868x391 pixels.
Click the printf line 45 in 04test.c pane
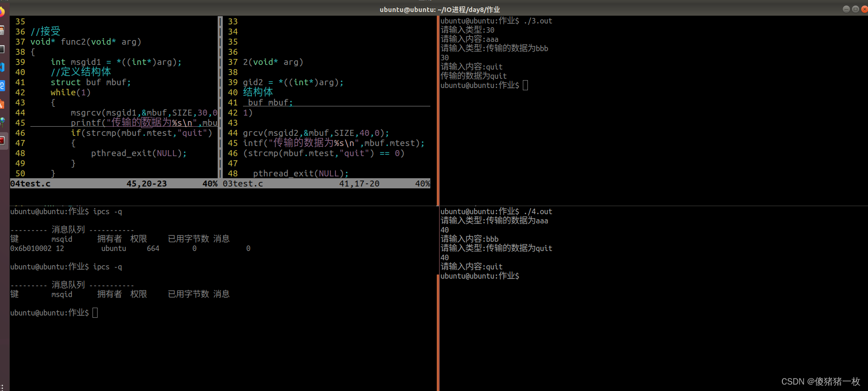click(144, 123)
